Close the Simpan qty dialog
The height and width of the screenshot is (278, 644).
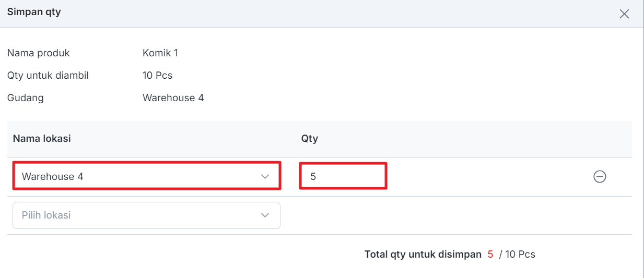tap(624, 14)
